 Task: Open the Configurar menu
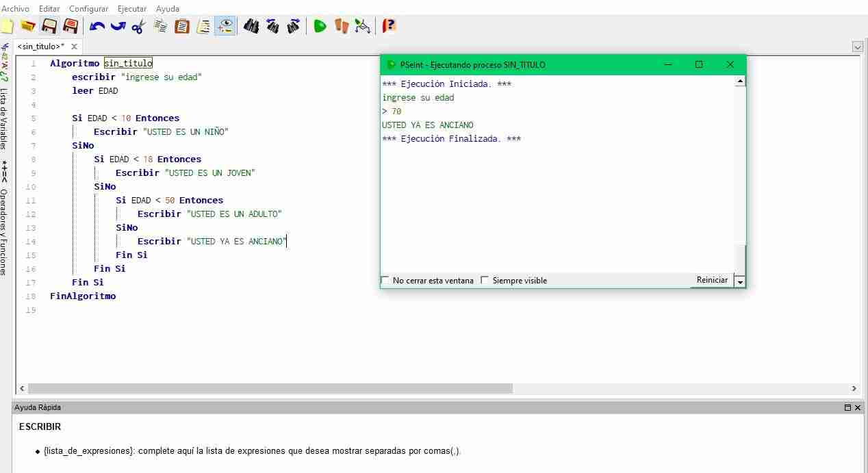(88, 9)
